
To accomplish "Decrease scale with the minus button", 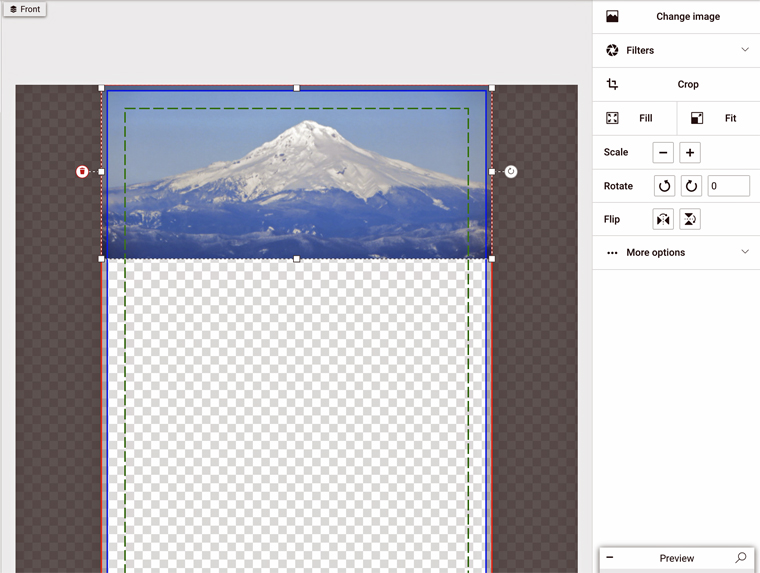I will point(663,153).
